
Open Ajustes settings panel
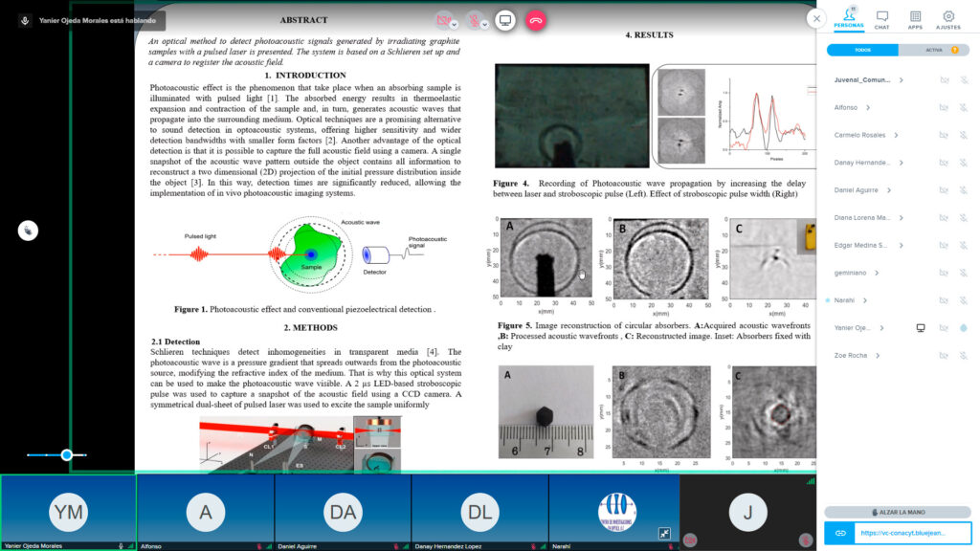pos(948,19)
